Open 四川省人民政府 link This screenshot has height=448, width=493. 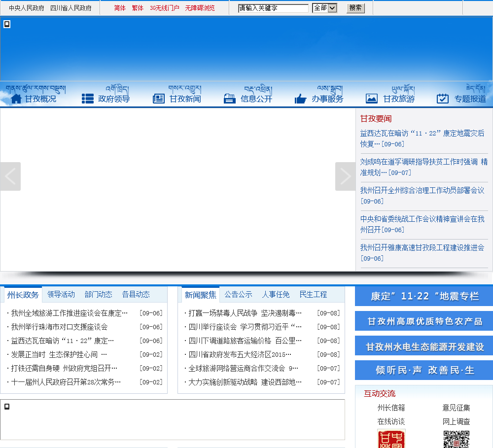71,8
